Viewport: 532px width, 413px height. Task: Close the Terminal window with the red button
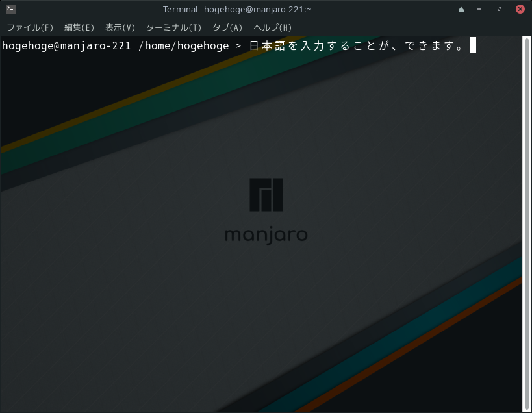(x=520, y=9)
